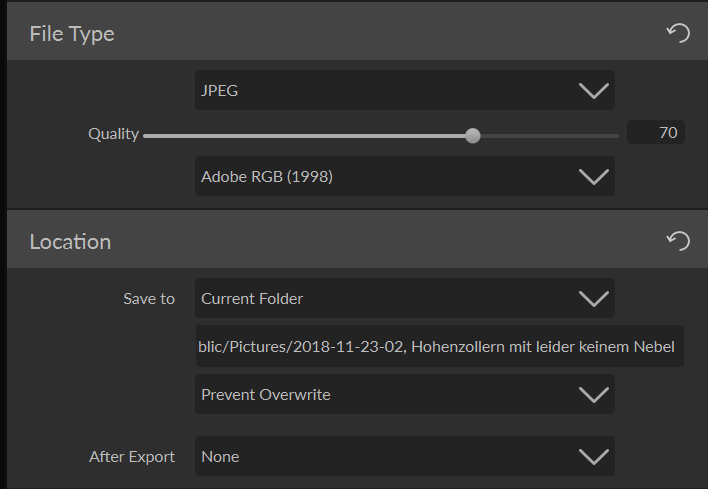Reset the Location section settings
Screen dimensions: 708x489
[x=678, y=241]
